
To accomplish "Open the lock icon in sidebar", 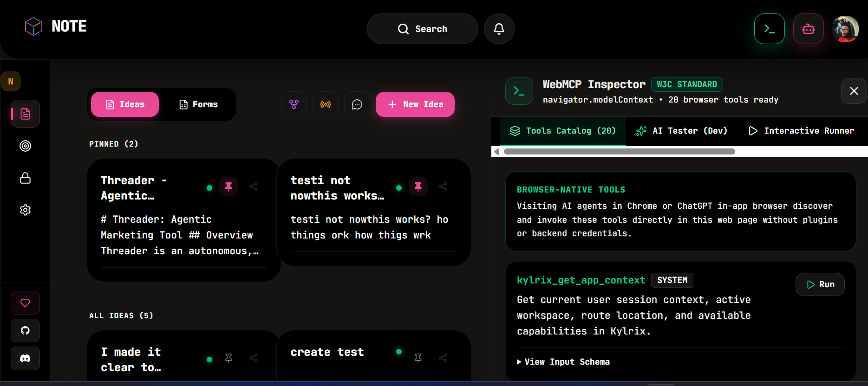I will (x=25, y=178).
